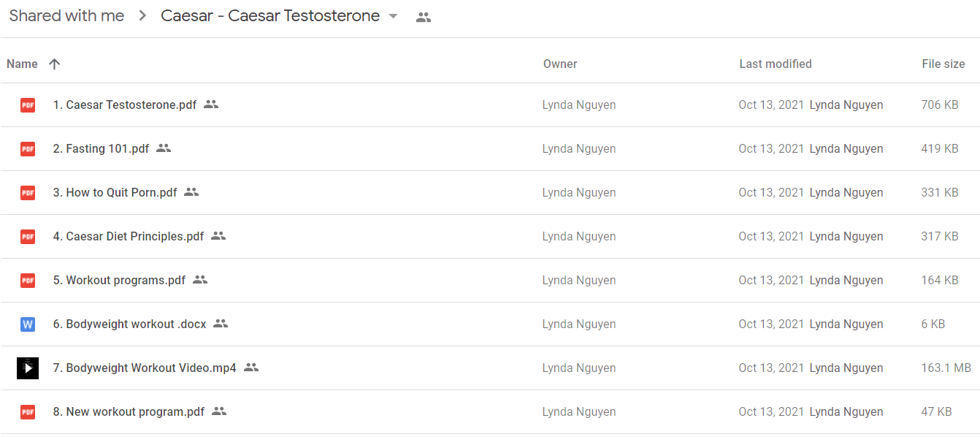Image resolution: width=980 pixels, height=437 pixels.
Task: Click shared icon beside Caesar Diet Principles.pdf
Action: click(218, 236)
